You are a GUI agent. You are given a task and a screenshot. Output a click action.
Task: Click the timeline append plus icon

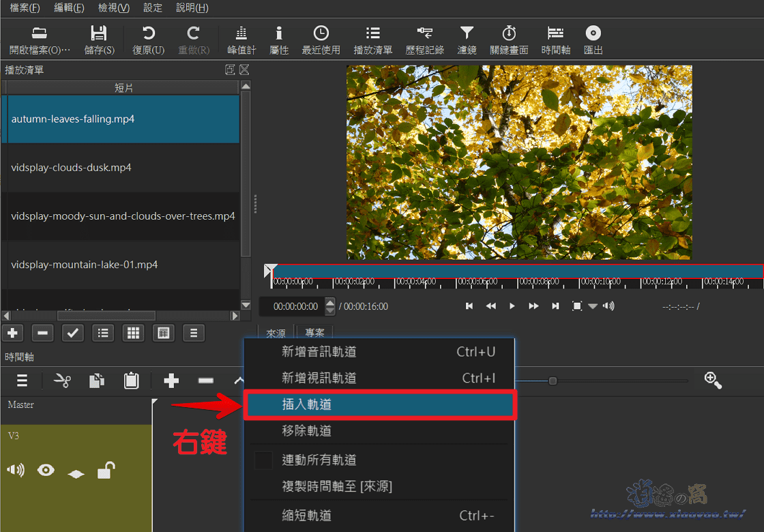[x=171, y=381]
